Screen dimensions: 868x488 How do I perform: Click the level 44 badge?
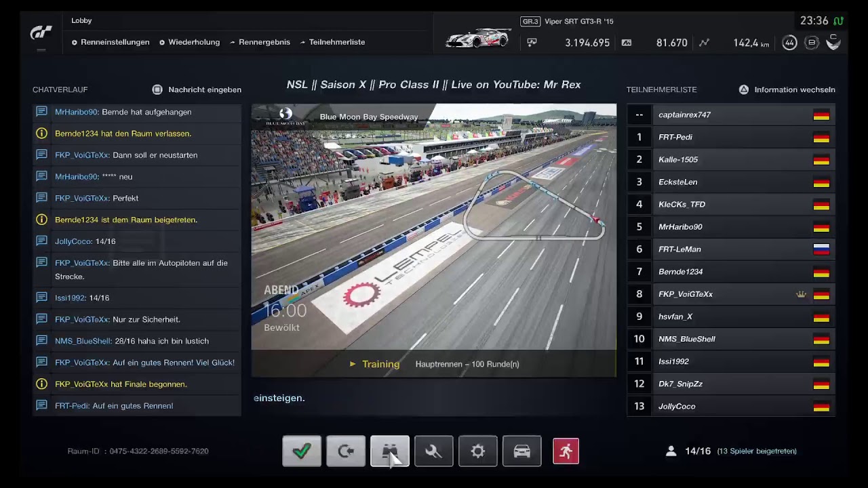tap(789, 43)
